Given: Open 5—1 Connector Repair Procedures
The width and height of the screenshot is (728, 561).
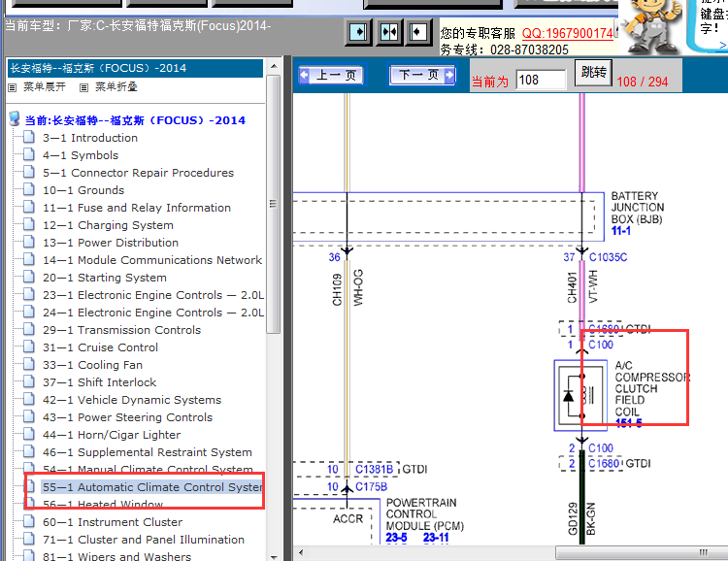Looking at the screenshot, I should point(139,173).
